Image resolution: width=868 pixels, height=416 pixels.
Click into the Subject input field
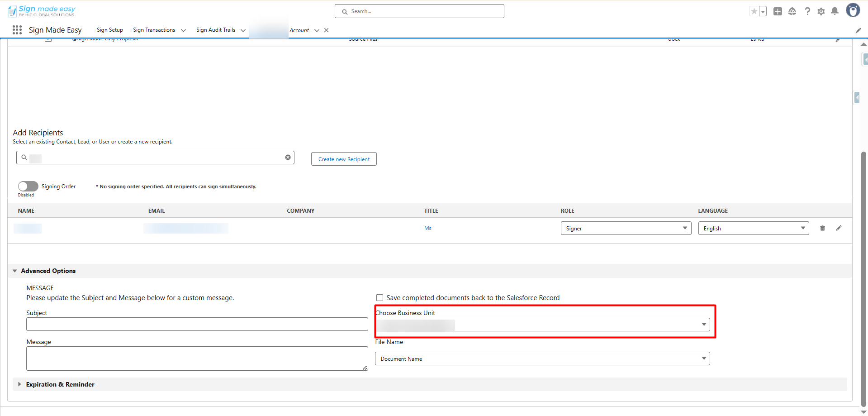click(197, 324)
